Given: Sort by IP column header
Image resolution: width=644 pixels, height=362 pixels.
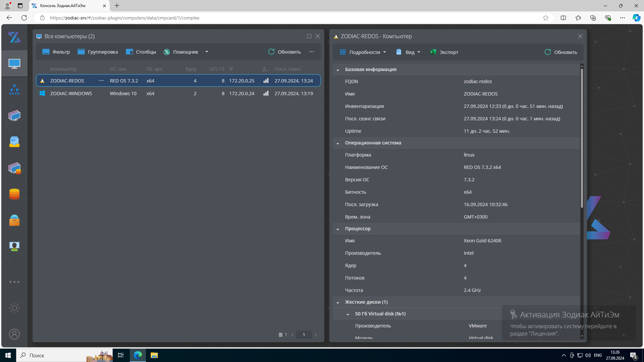Looking at the screenshot, I should pos(231,69).
